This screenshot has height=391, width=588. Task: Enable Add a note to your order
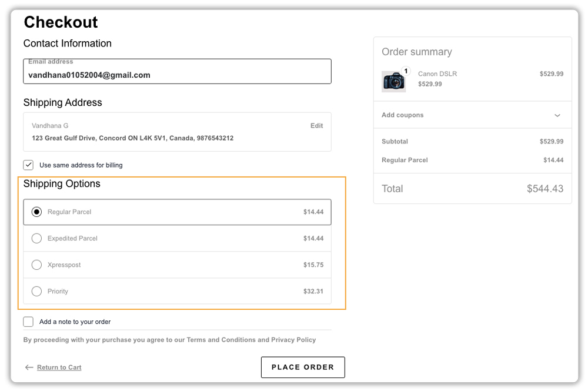pos(28,322)
